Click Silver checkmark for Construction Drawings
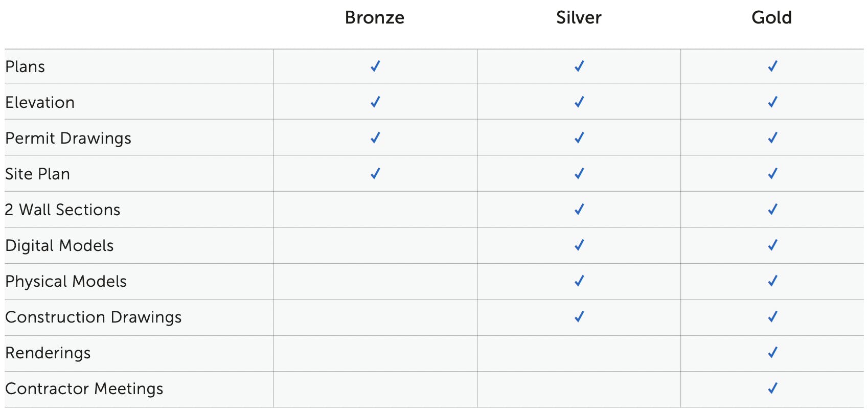This screenshot has height=412, width=868. [579, 317]
